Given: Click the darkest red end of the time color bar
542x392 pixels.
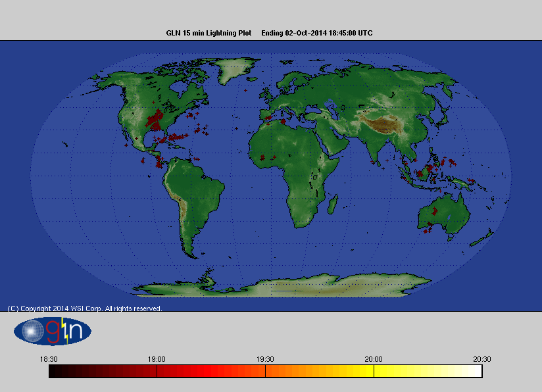Looking at the screenshot, I should tap(59, 371).
